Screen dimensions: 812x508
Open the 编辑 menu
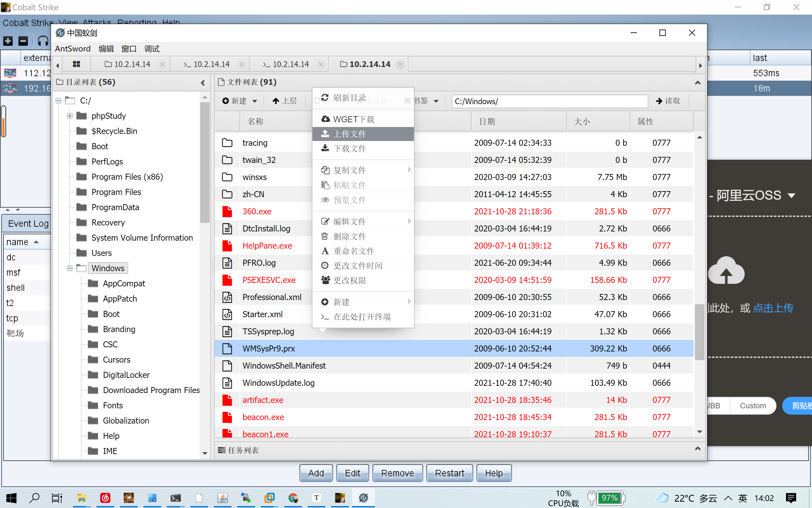106,49
